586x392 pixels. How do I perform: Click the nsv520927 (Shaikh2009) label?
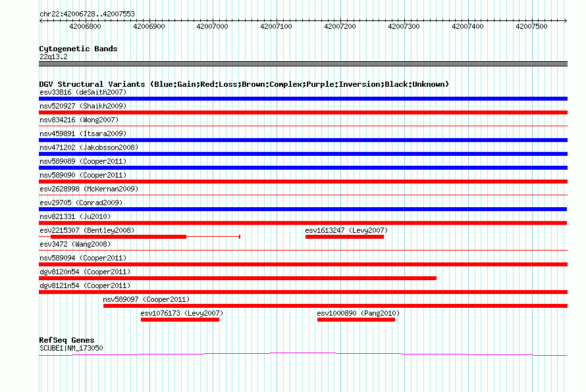click(83, 106)
